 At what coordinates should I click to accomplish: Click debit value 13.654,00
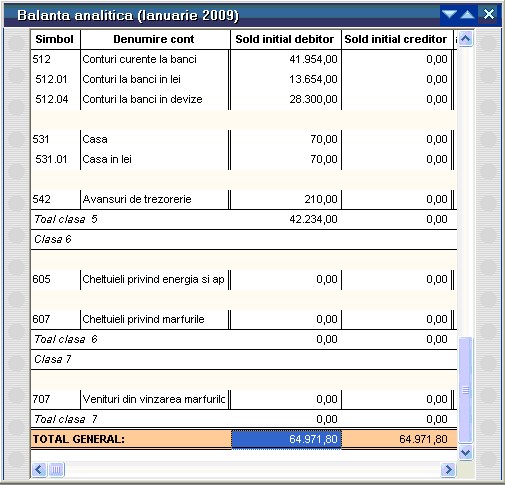[313, 79]
